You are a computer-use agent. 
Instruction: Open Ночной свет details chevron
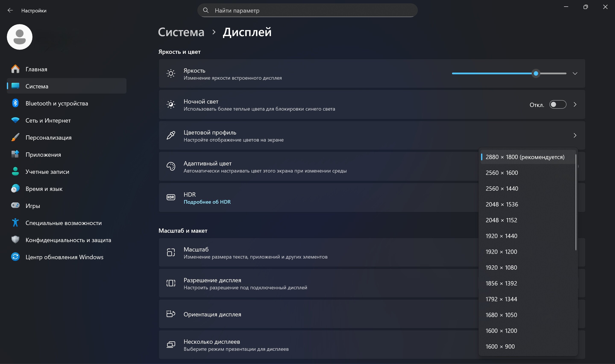(x=575, y=104)
